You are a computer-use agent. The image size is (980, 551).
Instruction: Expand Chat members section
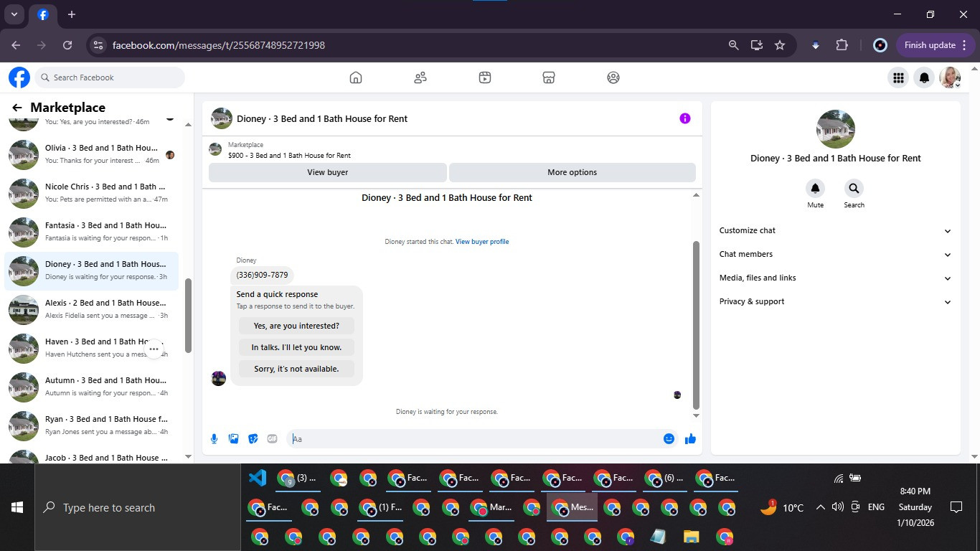point(836,254)
